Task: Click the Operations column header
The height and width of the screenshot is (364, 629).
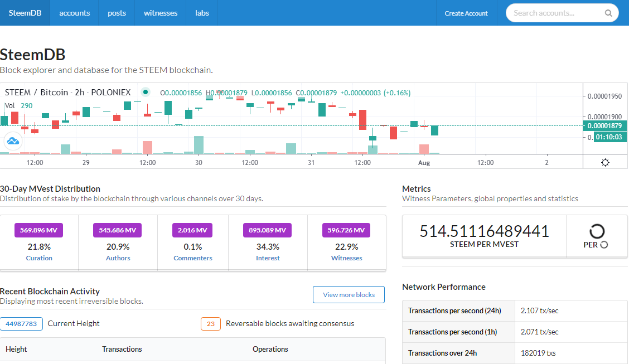Action: tap(270, 349)
